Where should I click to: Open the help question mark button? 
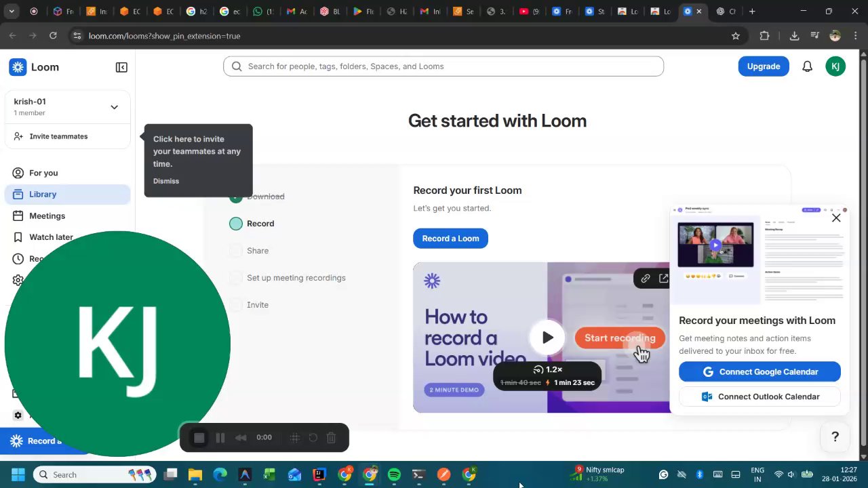point(835,437)
